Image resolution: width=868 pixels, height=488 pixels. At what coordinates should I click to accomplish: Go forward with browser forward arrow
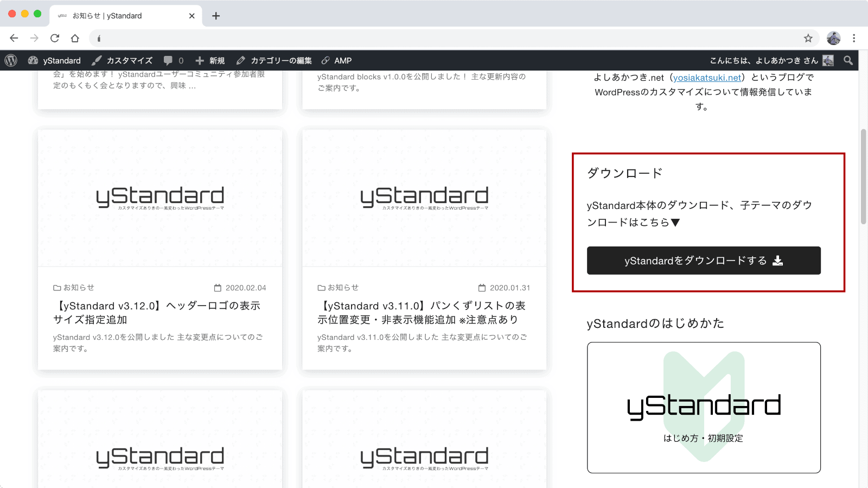click(x=34, y=38)
